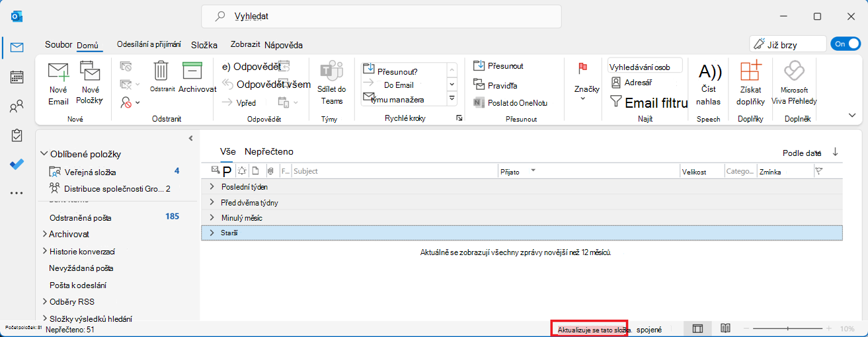
Task: Open Rychlé kroky dialog launcher
Action: pos(459,118)
